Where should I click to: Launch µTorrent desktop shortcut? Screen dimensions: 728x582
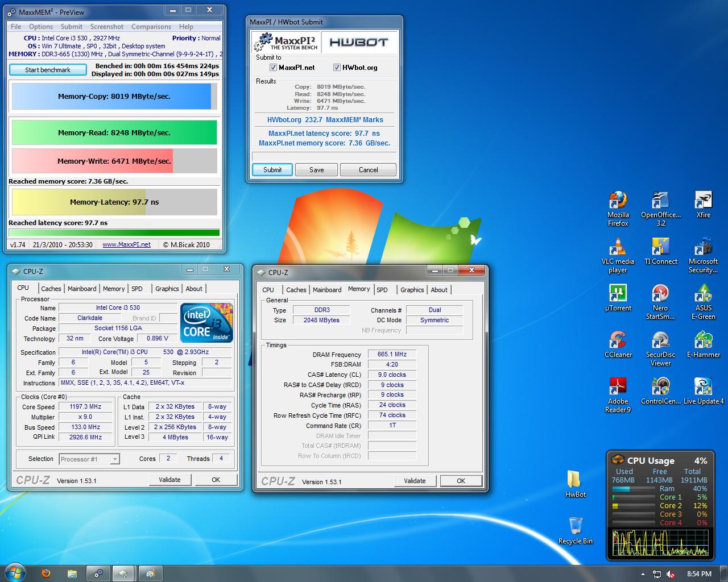point(618,298)
